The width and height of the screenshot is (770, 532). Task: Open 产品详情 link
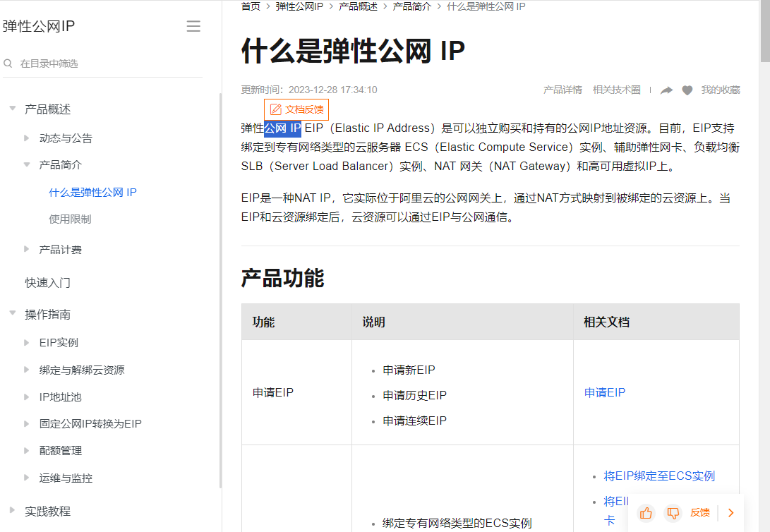(x=563, y=90)
